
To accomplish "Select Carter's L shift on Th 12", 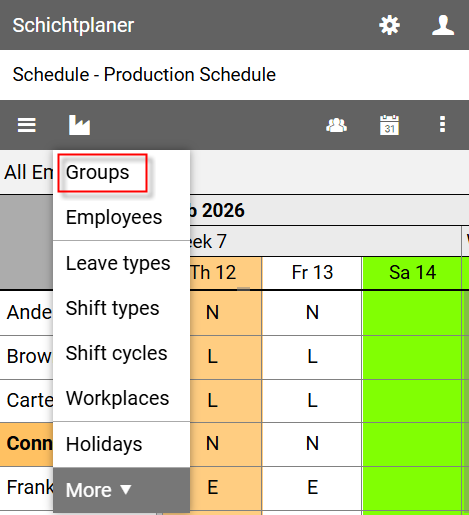I will (x=226, y=401).
